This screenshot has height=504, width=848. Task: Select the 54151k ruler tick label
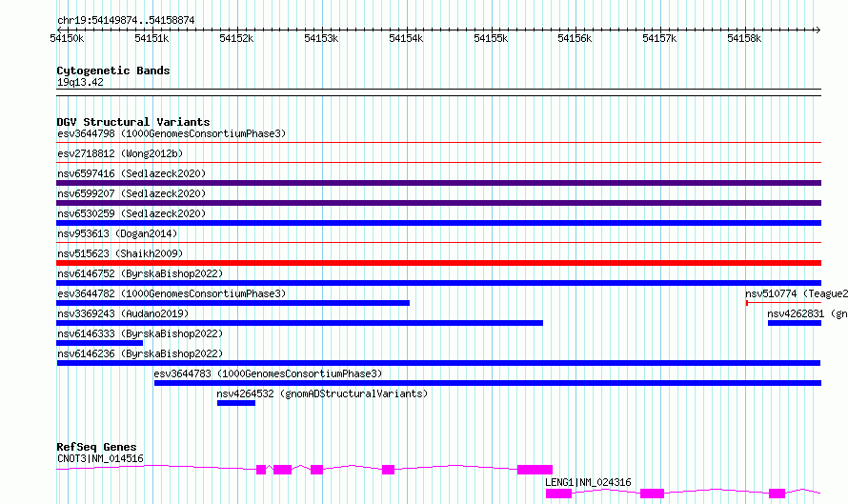(x=151, y=38)
